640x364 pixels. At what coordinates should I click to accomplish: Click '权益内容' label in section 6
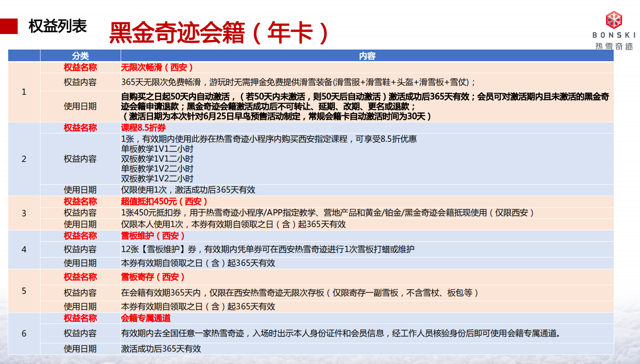[x=80, y=333]
